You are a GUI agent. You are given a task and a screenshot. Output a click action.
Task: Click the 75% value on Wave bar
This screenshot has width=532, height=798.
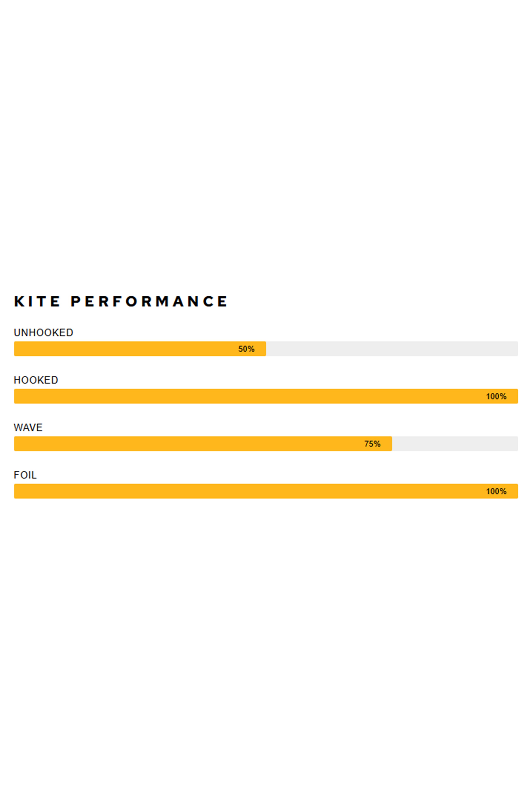coord(372,444)
